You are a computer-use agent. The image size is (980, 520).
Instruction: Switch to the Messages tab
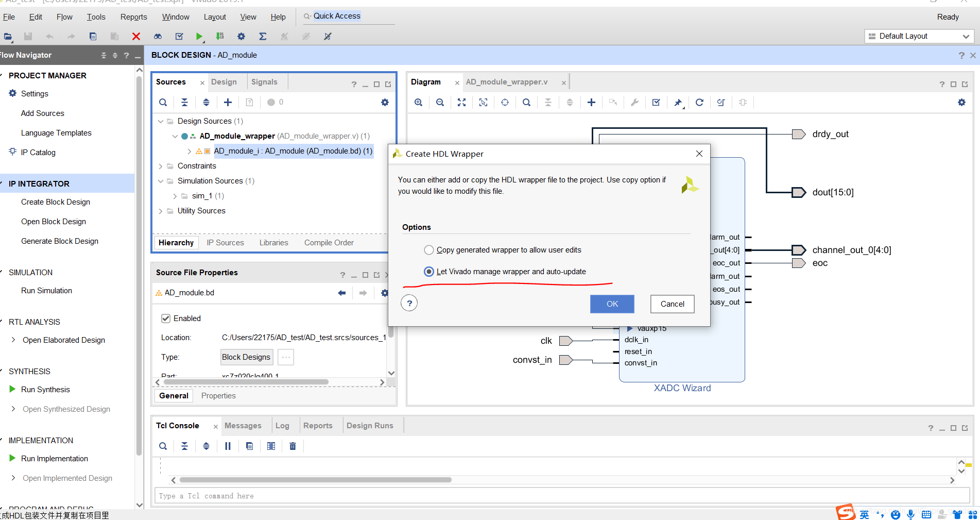click(243, 426)
